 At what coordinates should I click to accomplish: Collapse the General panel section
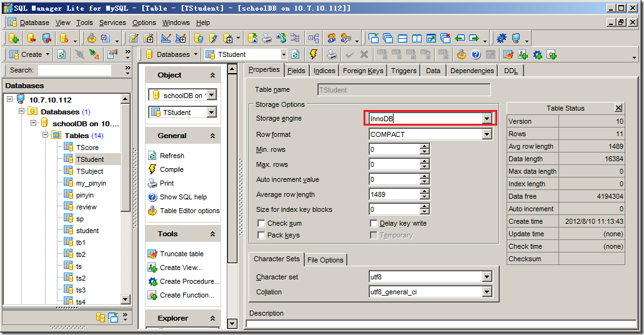[x=213, y=136]
